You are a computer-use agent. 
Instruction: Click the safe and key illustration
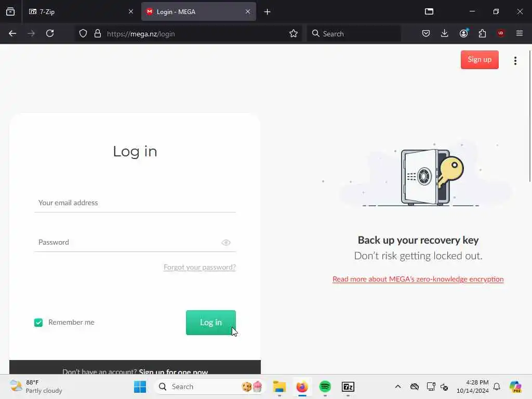coord(432,178)
